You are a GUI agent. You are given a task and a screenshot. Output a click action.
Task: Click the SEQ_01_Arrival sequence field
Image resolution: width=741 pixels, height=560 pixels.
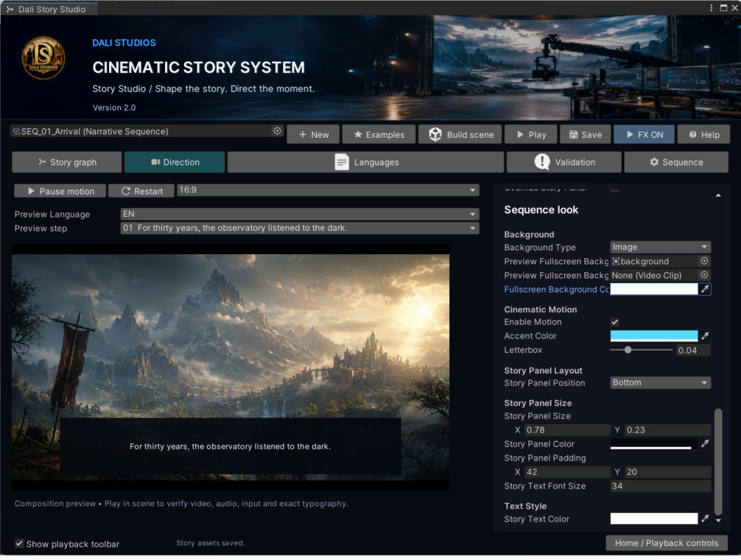(x=146, y=132)
